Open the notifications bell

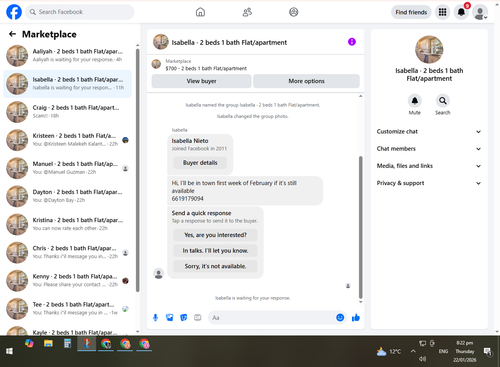click(461, 12)
